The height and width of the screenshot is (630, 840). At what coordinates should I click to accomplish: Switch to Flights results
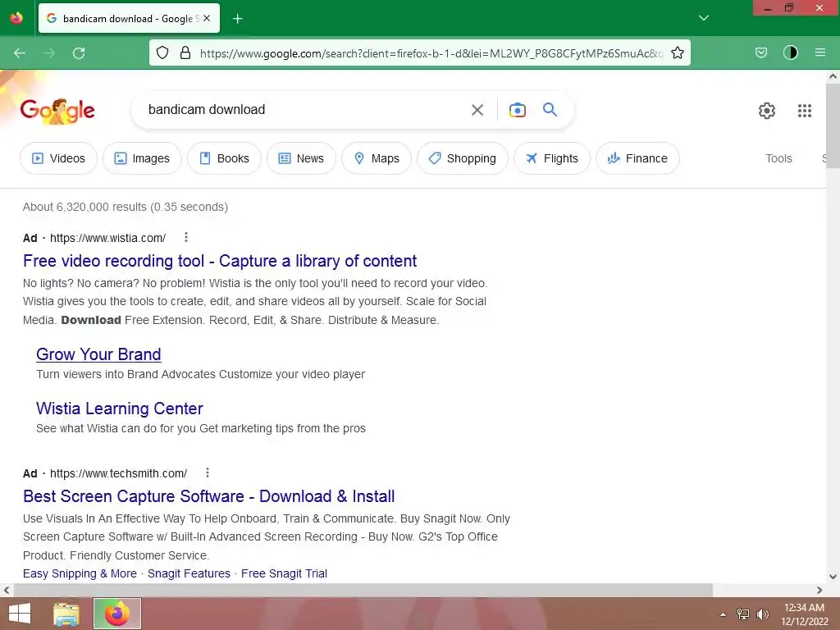tap(552, 158)
